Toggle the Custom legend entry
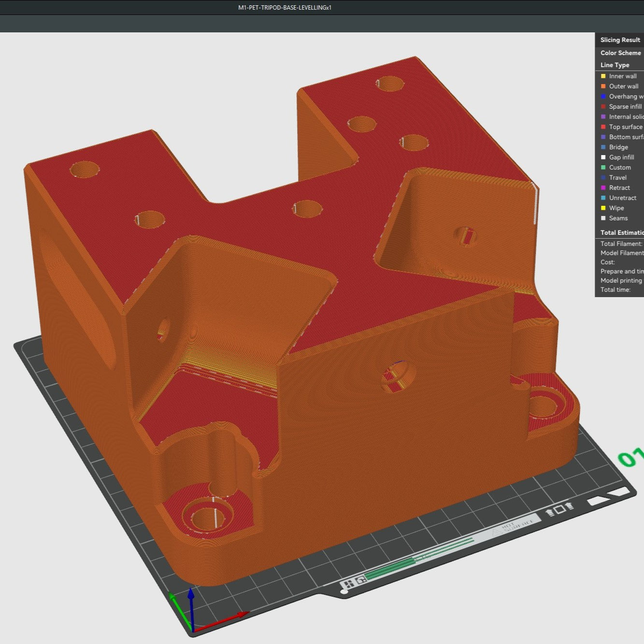 pos(616,167)
